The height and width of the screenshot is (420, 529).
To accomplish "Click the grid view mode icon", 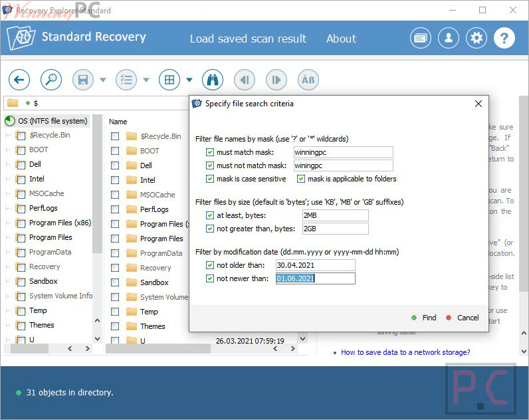I will (169, 80).
